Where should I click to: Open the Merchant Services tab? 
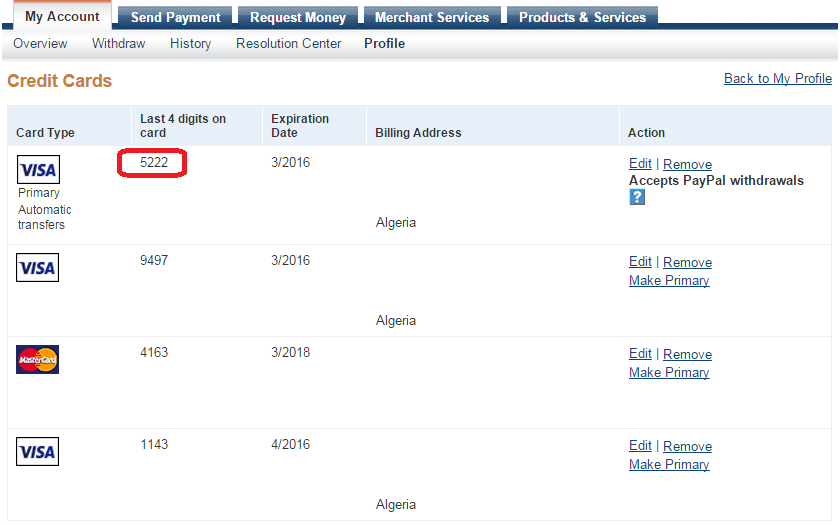432,17
